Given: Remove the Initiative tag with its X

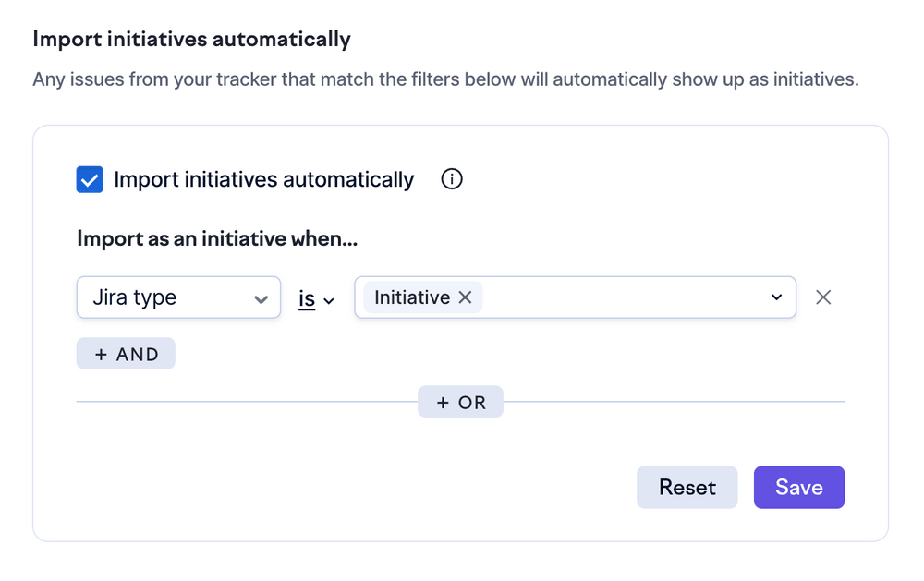Looking at the screenshot, I should [x=466, y=297].
